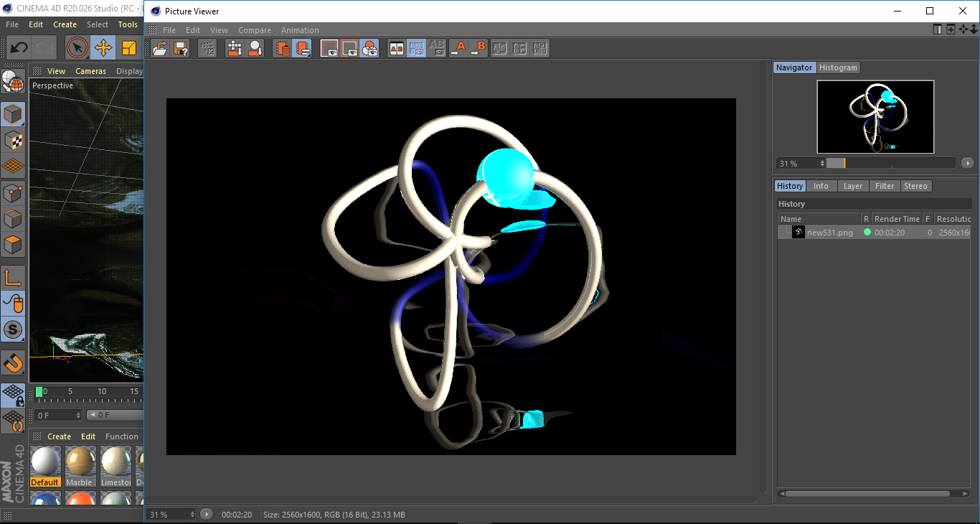Image resolution: width=980 pixels, height=524 pixels.
Task: Activate Model mode cube icon
Action: [x=13, y=114]
